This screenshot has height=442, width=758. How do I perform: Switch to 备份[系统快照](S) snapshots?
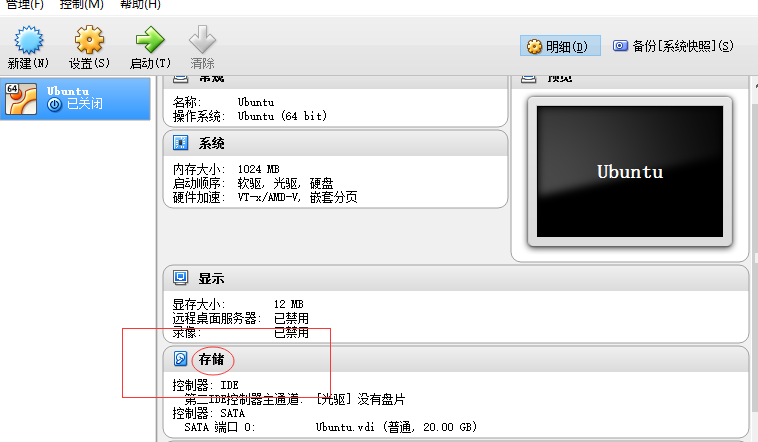(x=673, y=46)
